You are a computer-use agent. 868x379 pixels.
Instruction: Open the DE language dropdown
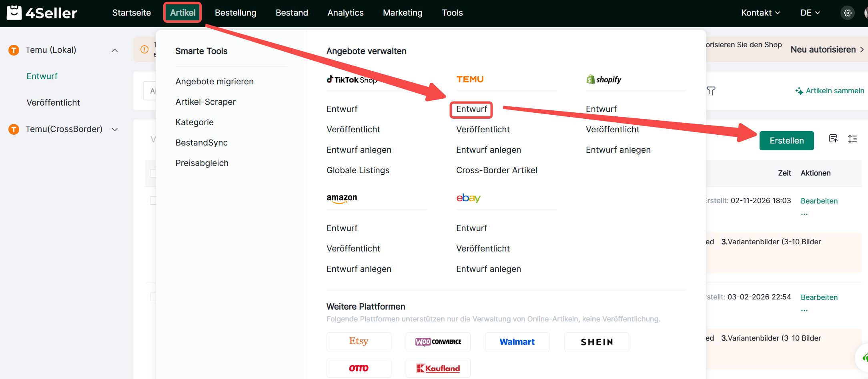[810, 13]
